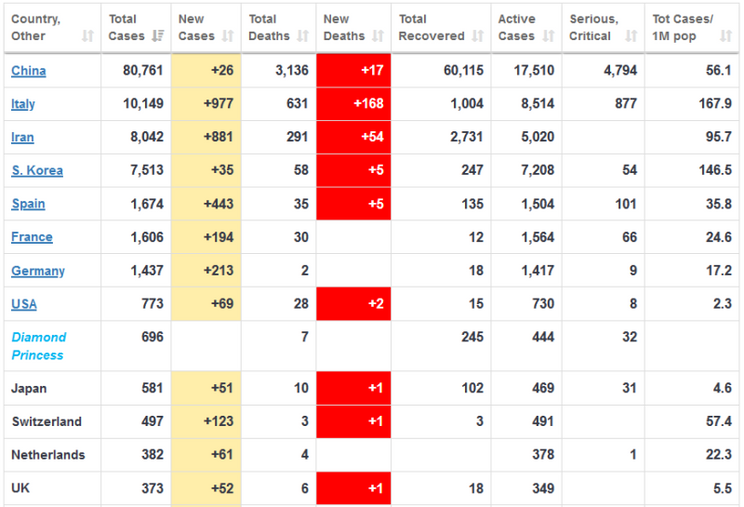Sort table by New Cases arrows

click(x=227, y=36)
